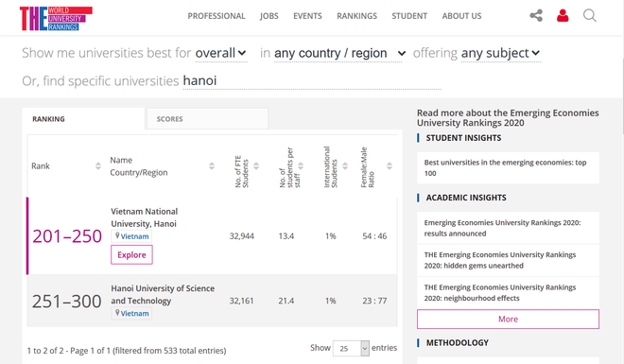Image resolution: width=624 pixels, height=364 pixels.
Task: Click the 23 : 77 female:male ratio
Action: [374, 302]
